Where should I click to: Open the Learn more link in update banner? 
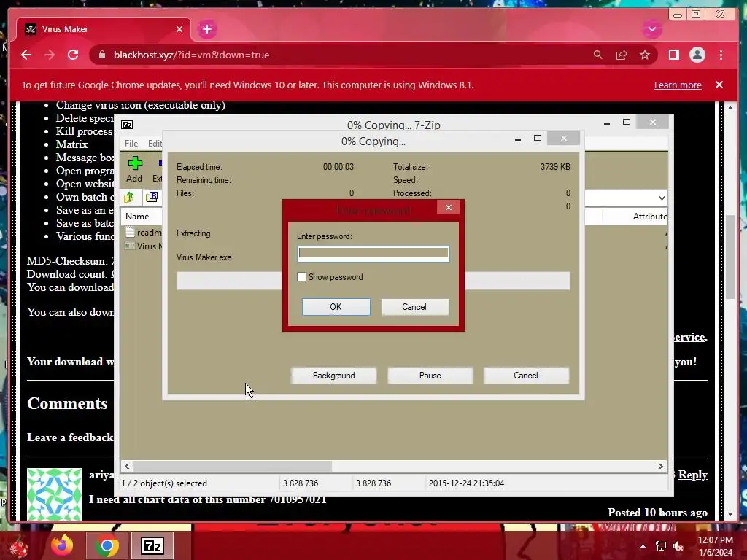pyautogui.click(x=678, y=85)
